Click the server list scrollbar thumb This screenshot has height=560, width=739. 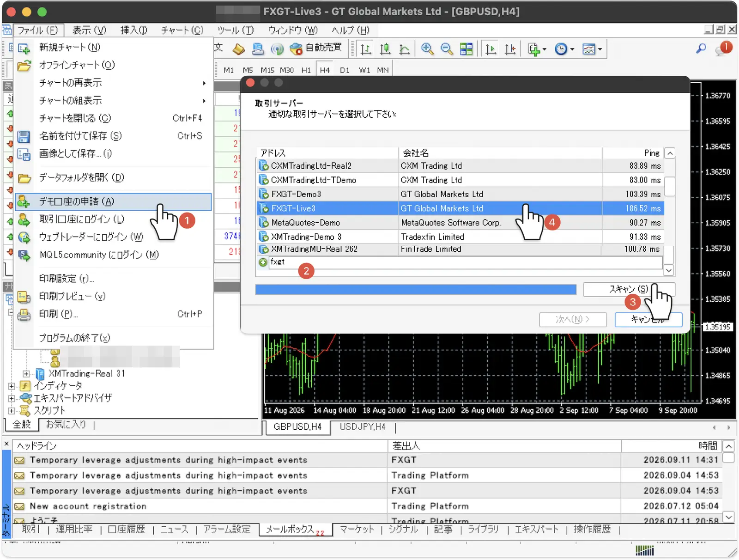669,187
